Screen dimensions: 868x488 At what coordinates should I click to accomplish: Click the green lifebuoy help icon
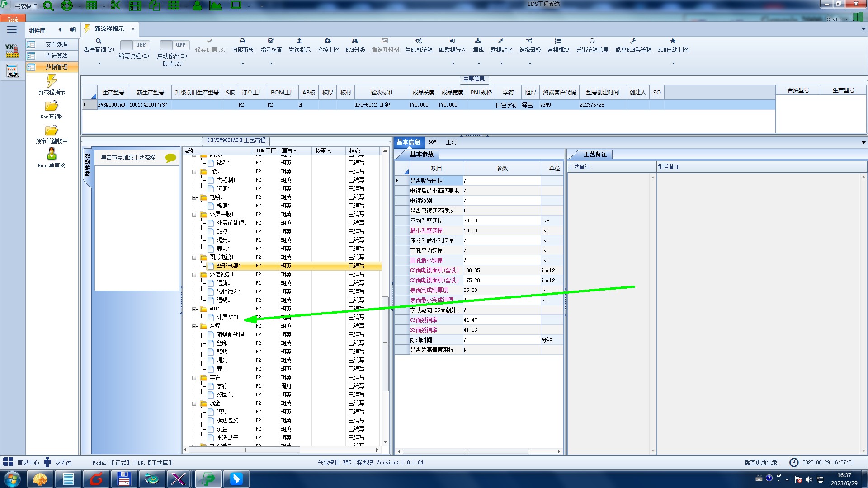[x=67, y=6]
